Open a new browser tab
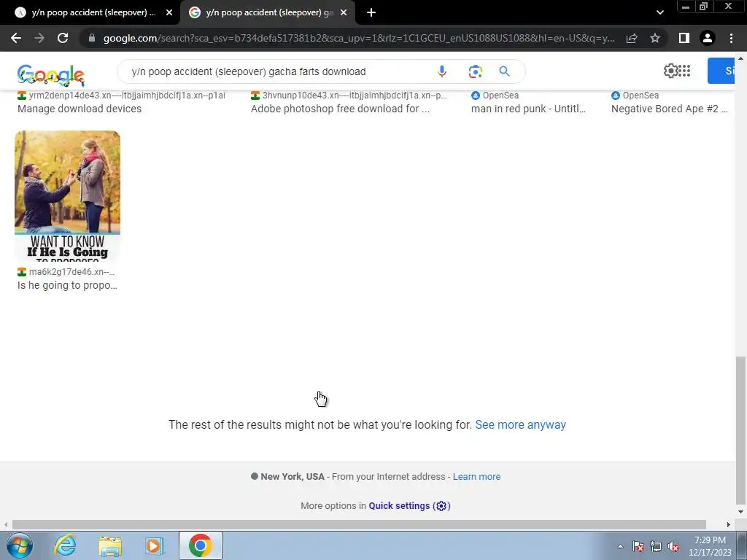 pos(371,12)
